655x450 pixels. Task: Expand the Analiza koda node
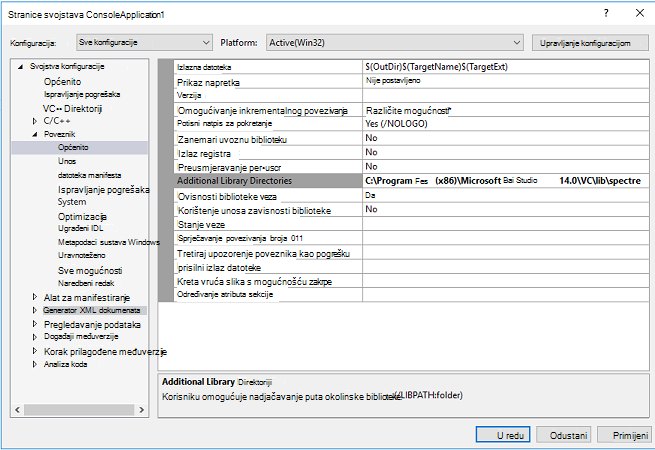click(x=35, y=364)
